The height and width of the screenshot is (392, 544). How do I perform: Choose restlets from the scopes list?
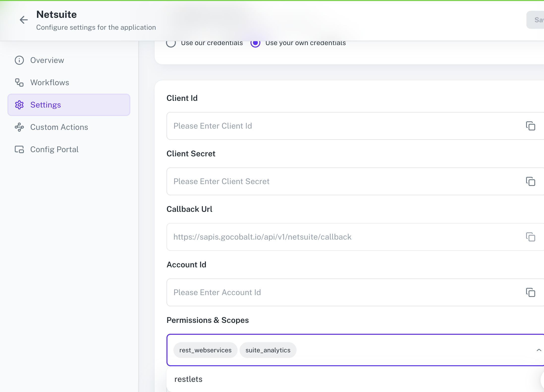pos(188,379)
